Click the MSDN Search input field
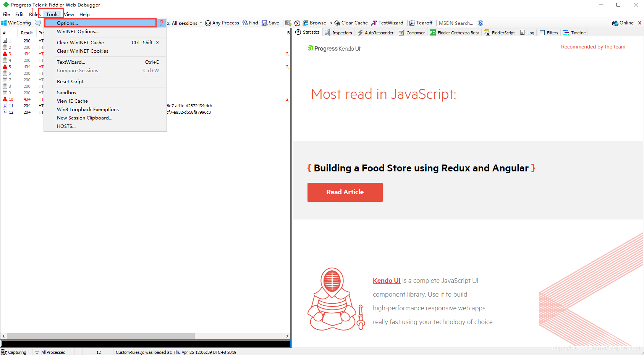Screen dimensions: 644x355 point(456,23)
